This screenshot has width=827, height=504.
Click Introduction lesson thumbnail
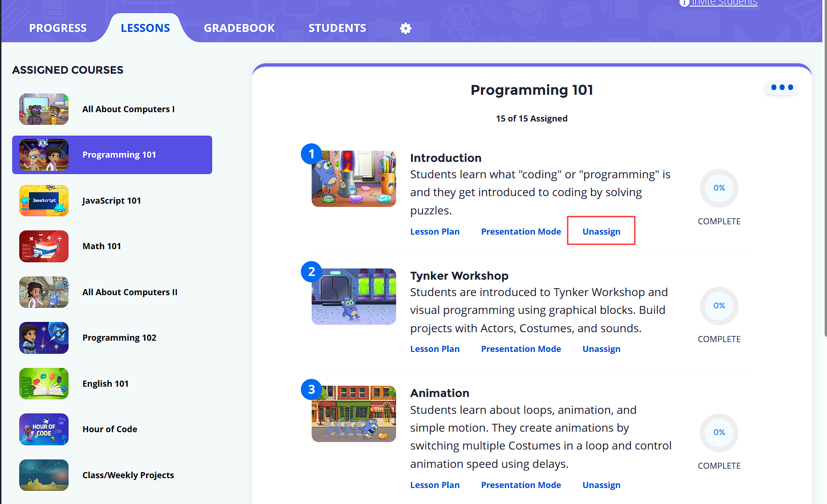[x=354, y=179]
